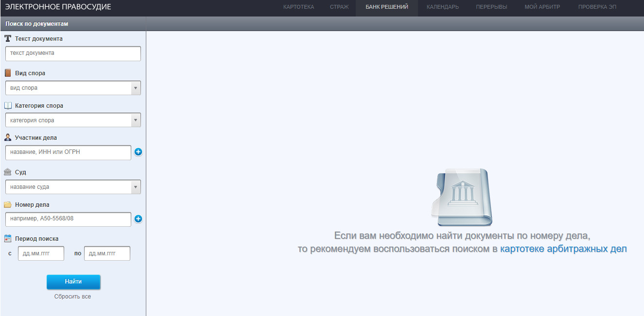644x316 pixels.
Task: Click the calendar icon for Период поиска
Action: click(8, 238)
